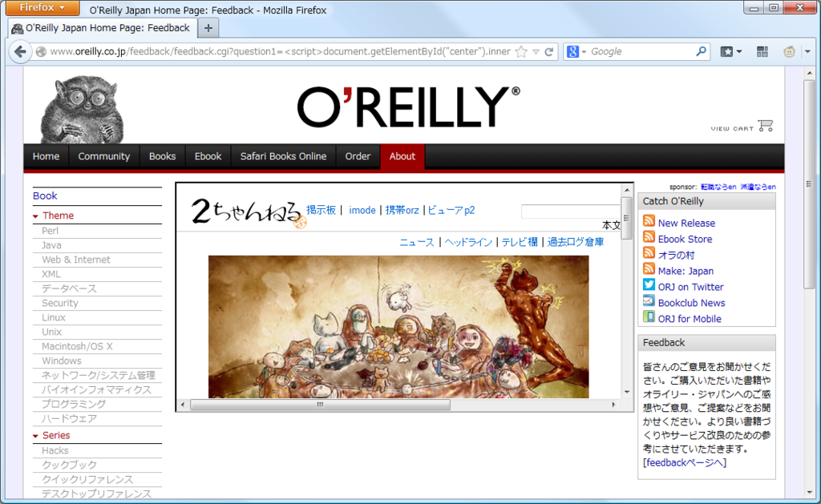Open the 掲示板 link in frame
This screenshot has height=504, width=821.
[x=321, y=210]
